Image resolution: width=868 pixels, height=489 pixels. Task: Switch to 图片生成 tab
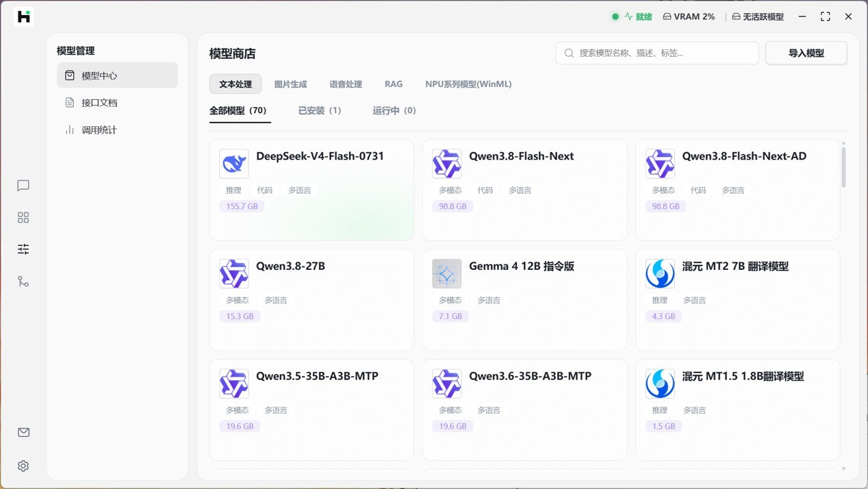coord(290,84)
